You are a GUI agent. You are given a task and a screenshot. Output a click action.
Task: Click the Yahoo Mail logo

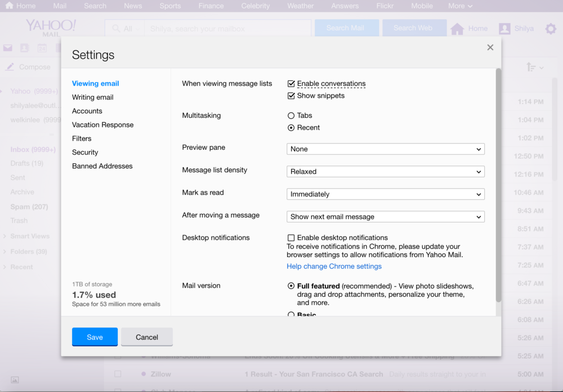click(51, 27)
